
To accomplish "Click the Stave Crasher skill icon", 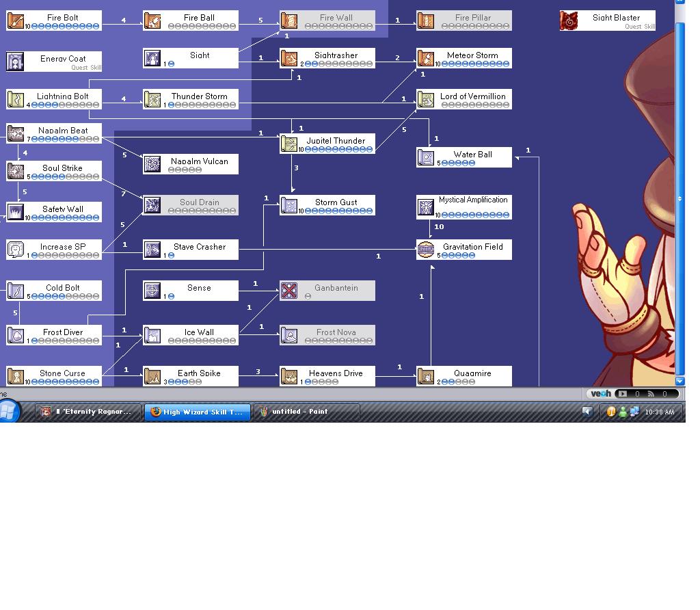I will coord(152,250).
